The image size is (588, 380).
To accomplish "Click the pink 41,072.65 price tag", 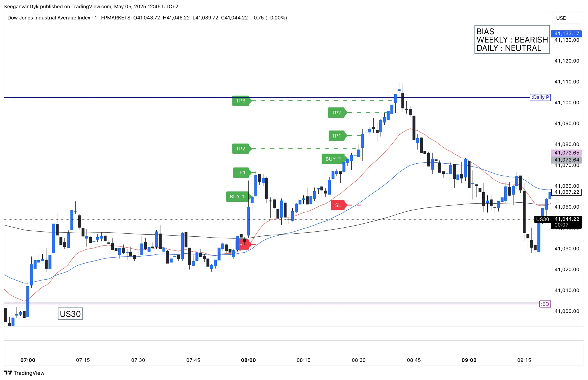I will pos(567,153).
